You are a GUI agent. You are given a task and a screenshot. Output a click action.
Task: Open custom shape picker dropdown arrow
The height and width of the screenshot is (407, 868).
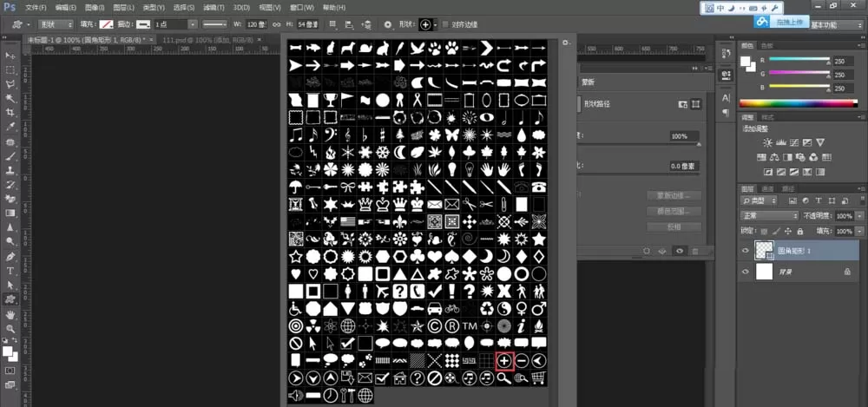436,24
